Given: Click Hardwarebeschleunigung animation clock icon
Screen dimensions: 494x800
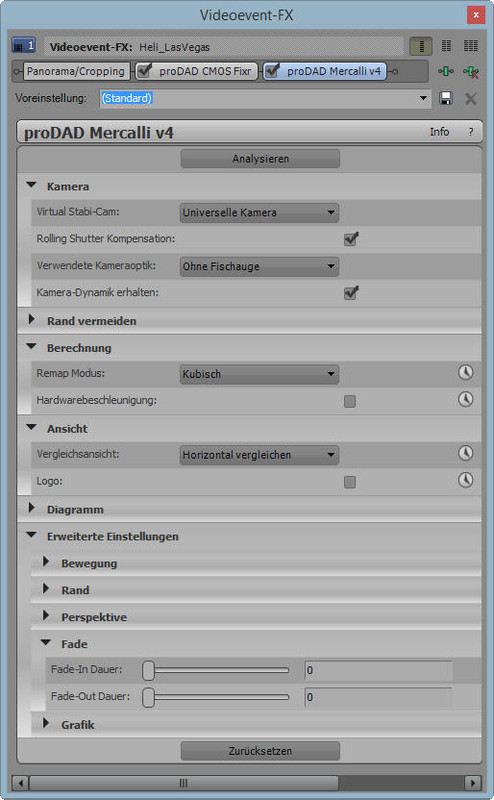Looking at the screenshot, I should pos(465,399).
